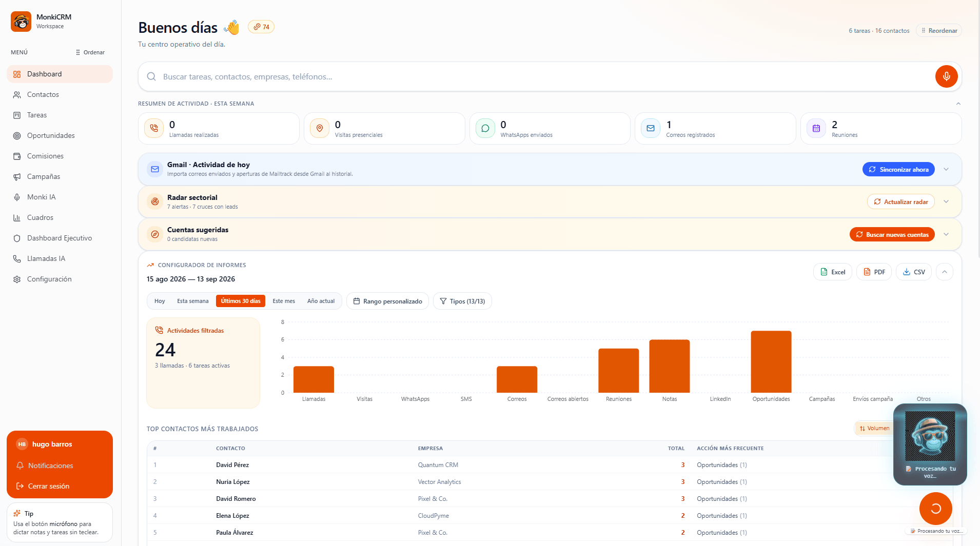Click the Correos registrados envelope icon

click(x=651, y=128)
